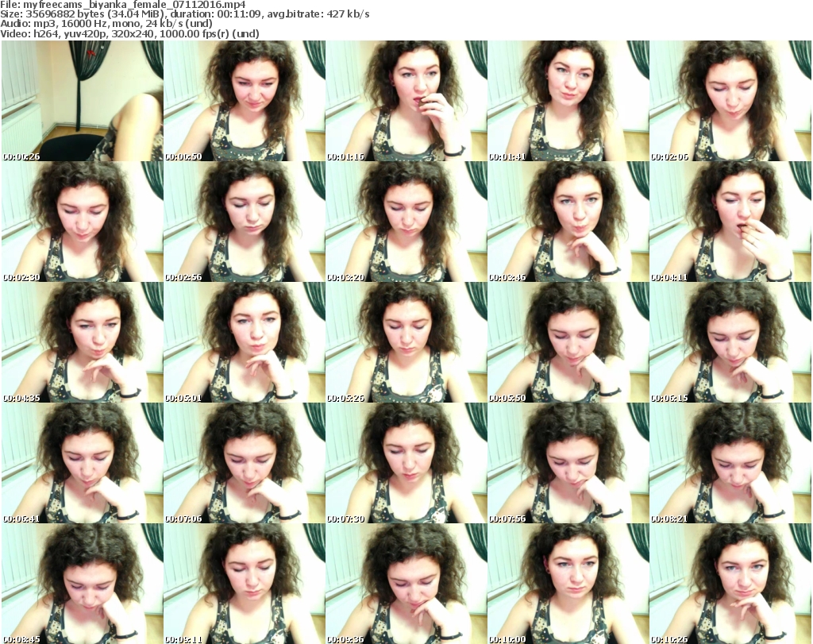Select the thumbnail stamped 00:05:26
813x644 pixels.
click(x=406, y=342)
